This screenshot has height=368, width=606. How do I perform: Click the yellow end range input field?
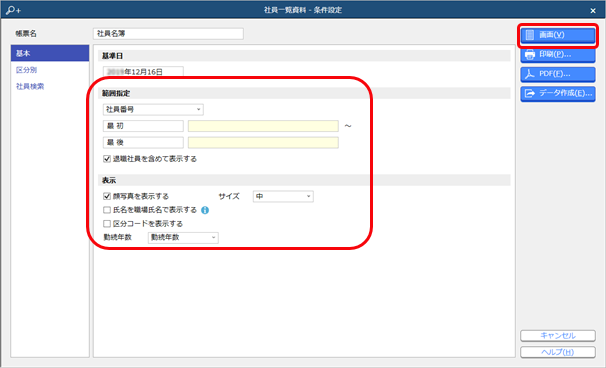pos(263,143)
